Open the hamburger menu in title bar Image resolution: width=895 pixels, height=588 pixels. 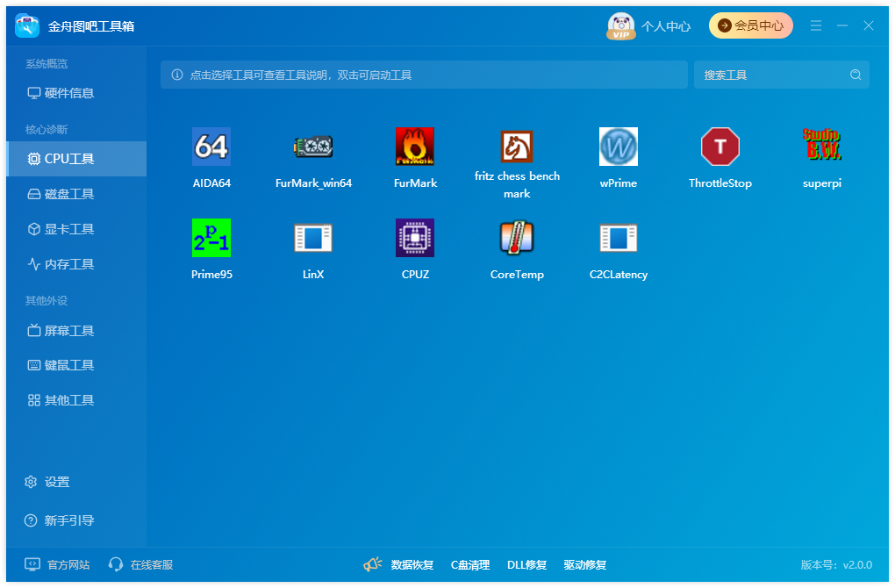tap(816, 25)
